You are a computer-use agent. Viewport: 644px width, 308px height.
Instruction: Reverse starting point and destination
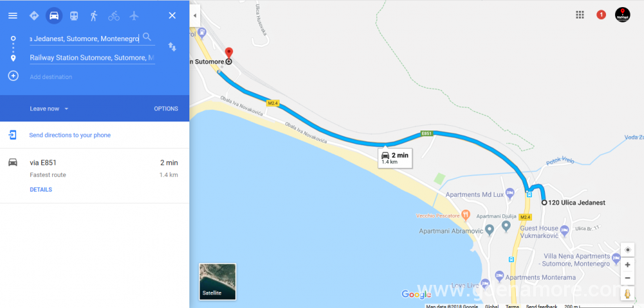(x=172, y=47)
